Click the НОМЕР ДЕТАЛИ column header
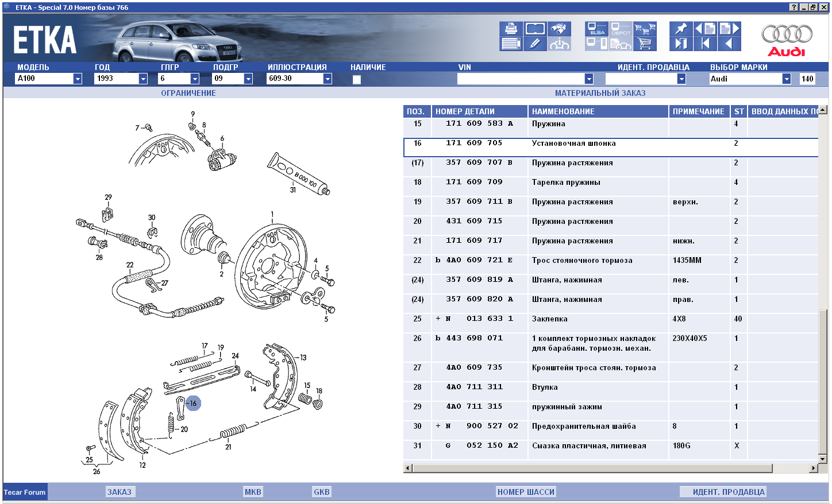 pyautogui.click(x=480, y=111)
